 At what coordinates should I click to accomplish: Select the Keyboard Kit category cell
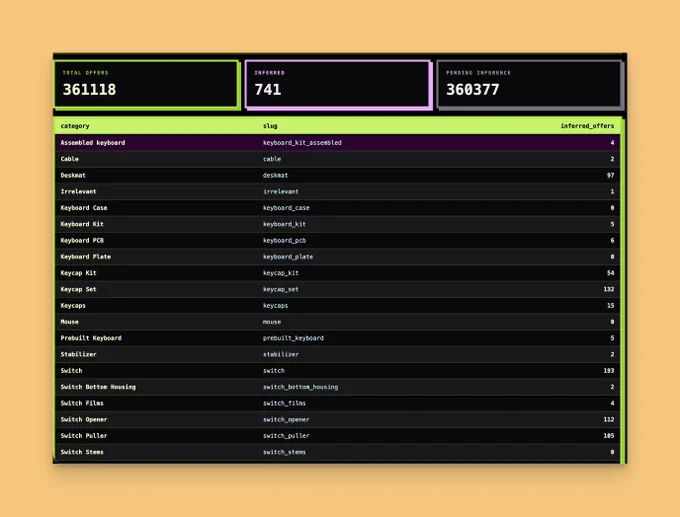(82, 224)
